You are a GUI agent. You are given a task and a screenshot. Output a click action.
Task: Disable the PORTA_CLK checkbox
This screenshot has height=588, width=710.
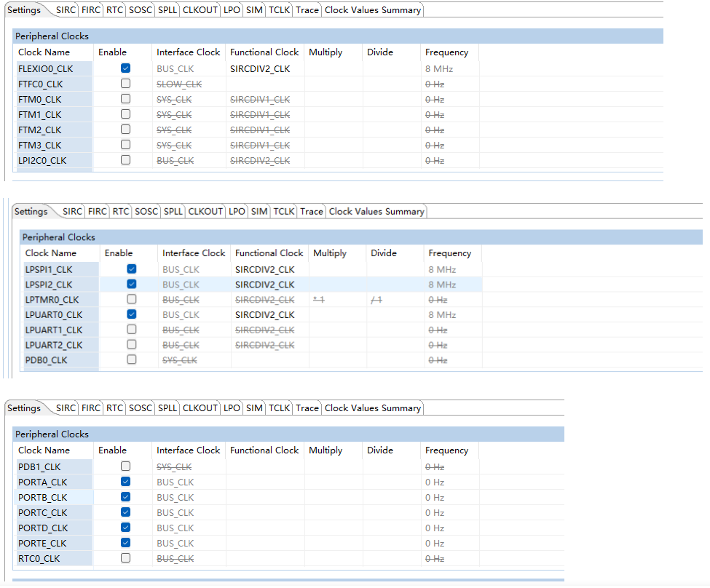(x=125, y=482)
